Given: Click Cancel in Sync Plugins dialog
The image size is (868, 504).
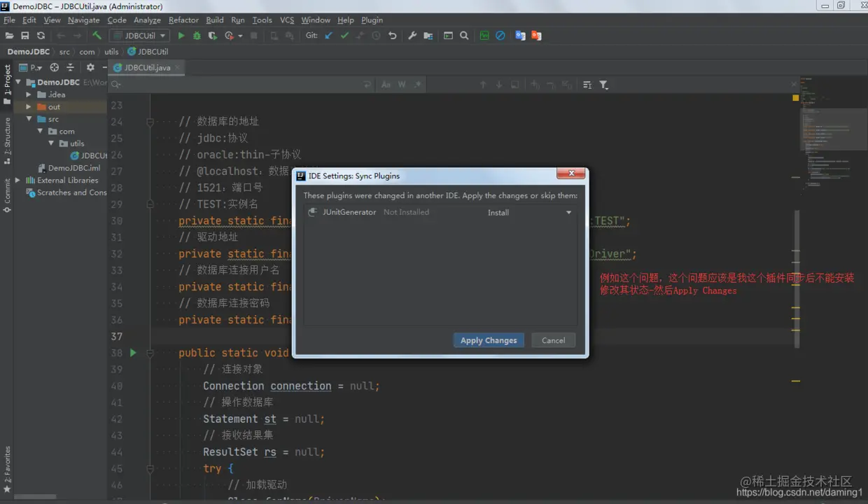Looking at the screenshot, I should click(x=553, y=340).
